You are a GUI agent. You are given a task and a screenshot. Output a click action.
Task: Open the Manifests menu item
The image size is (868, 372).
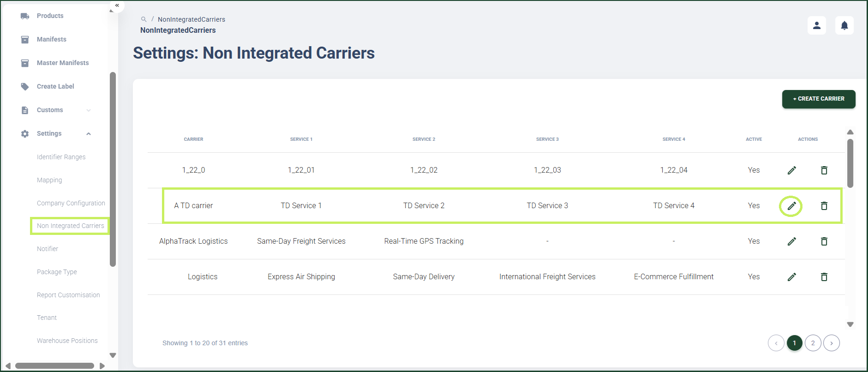click(51, 39)
